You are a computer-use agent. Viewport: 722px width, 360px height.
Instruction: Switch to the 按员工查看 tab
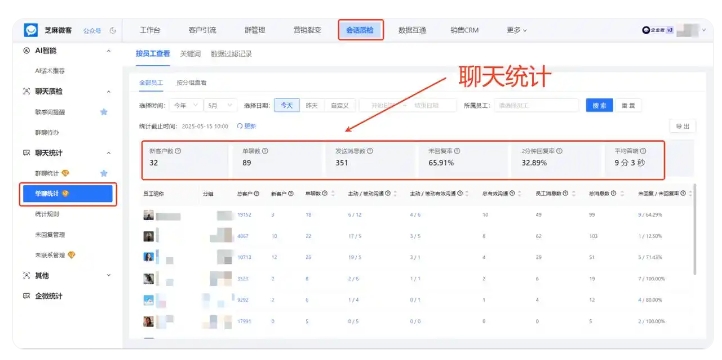pyautogui.click(x=153, y=54)
